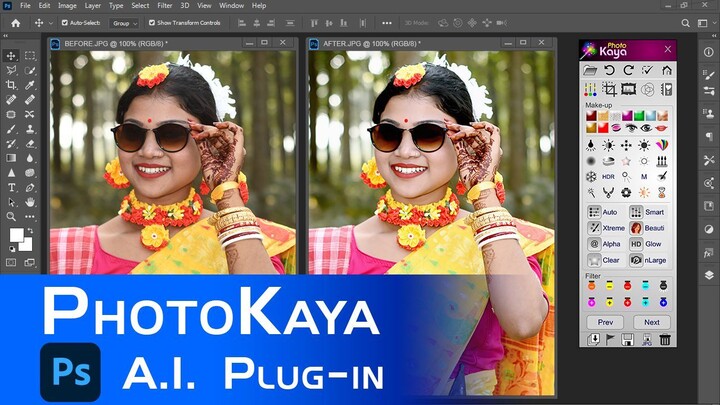Image resolution: width=720 pixels, height=405 pixels.
Task: Click the Auto button in PhotoKaya
Action: [x=603, y=212]
